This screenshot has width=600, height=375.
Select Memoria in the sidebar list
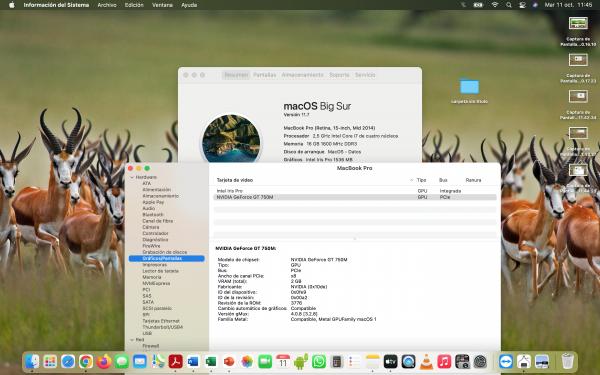tap(152, 277)
